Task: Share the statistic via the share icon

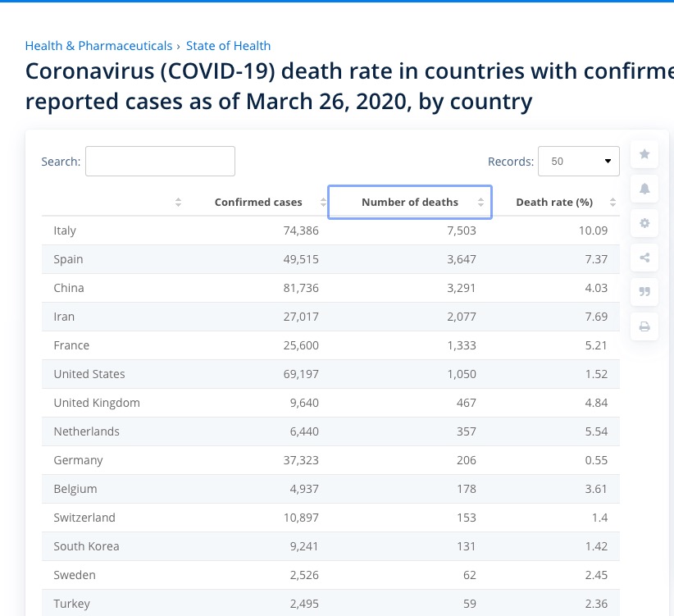Action: (644, 258)
